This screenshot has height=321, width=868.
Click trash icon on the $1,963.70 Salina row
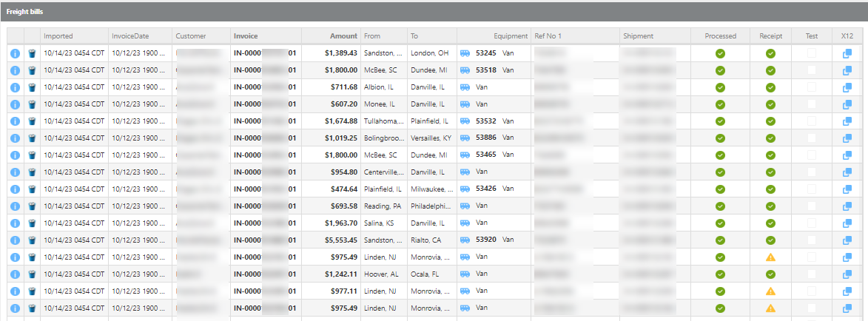tap(33, 223)
